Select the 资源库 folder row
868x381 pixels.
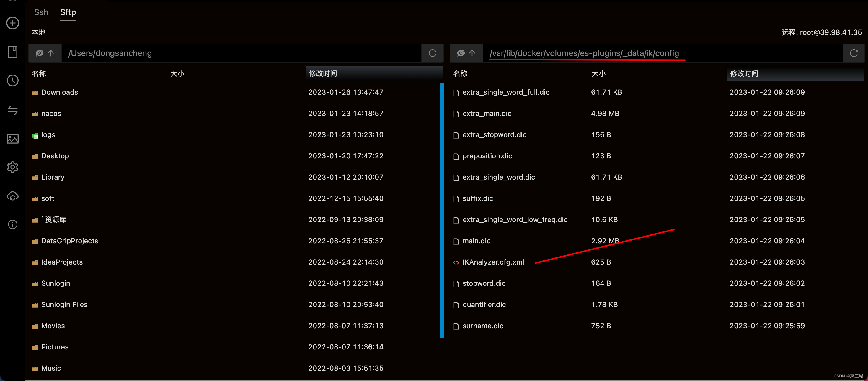pyautogui.click(x=234, y=219)
